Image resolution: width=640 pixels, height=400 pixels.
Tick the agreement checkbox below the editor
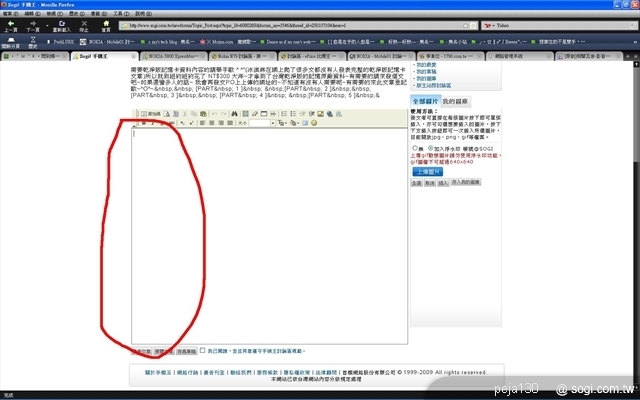pos(203,351)
